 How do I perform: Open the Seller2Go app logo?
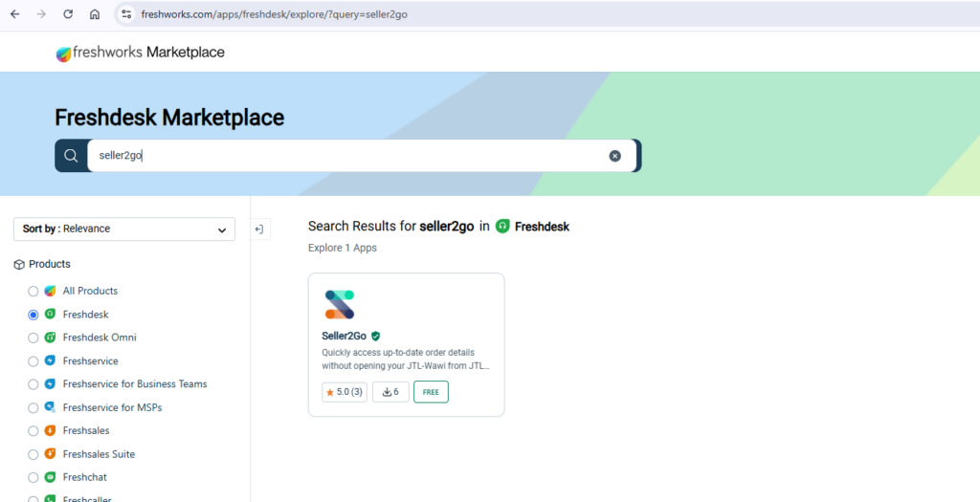pos(340,305)
